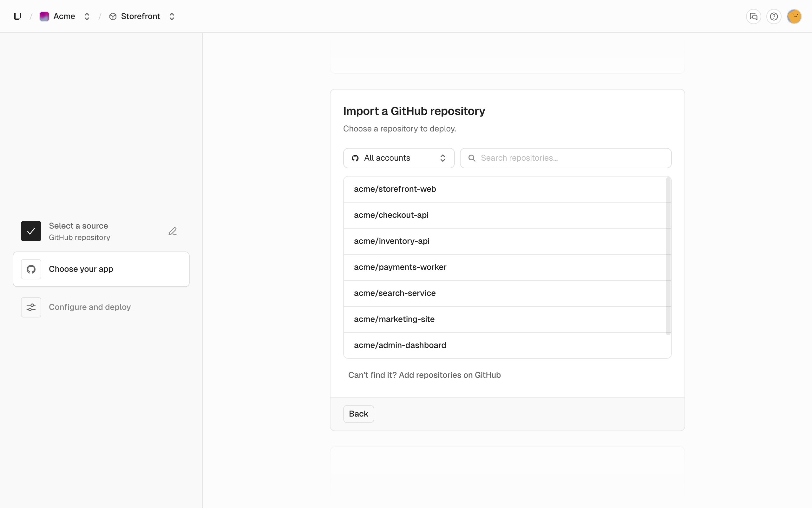Select the Choose your app step
Screen dimensions: 812x508
(x=101, y=269)
